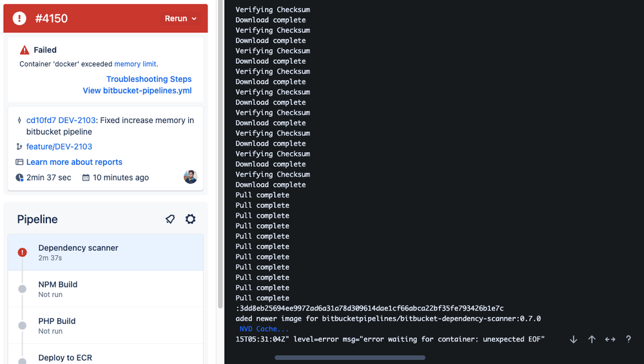Open the memory limit link
644x364 pixels.
click(135, 64)
